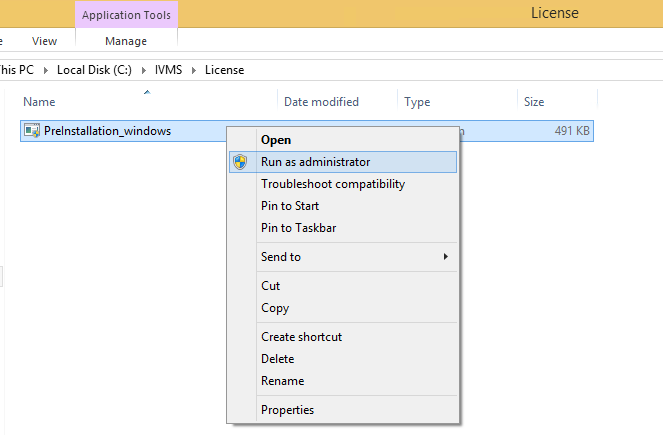Open the Manage ribbon tab
The image size is (663, 435).
click(x=126, y=41)
